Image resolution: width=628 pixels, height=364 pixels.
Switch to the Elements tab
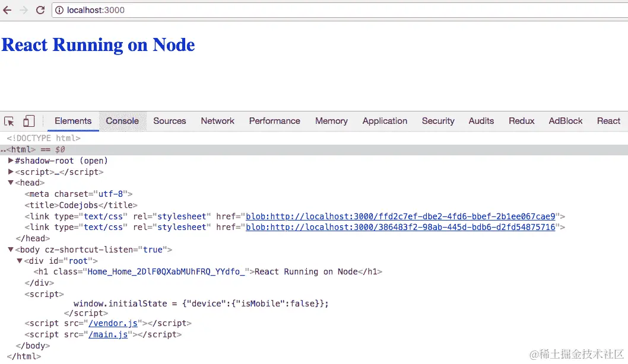(x=73, y=121)
